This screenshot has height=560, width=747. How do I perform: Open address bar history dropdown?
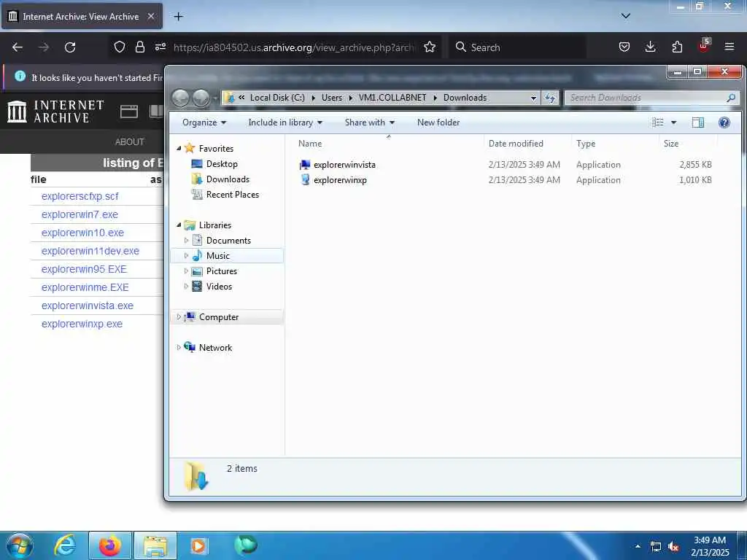533,98
